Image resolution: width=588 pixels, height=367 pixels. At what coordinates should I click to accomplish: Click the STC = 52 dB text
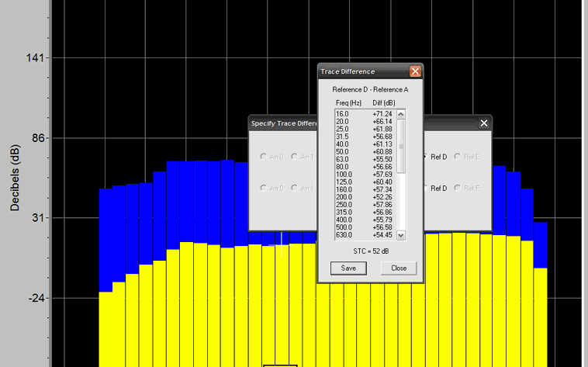point(371,251)
